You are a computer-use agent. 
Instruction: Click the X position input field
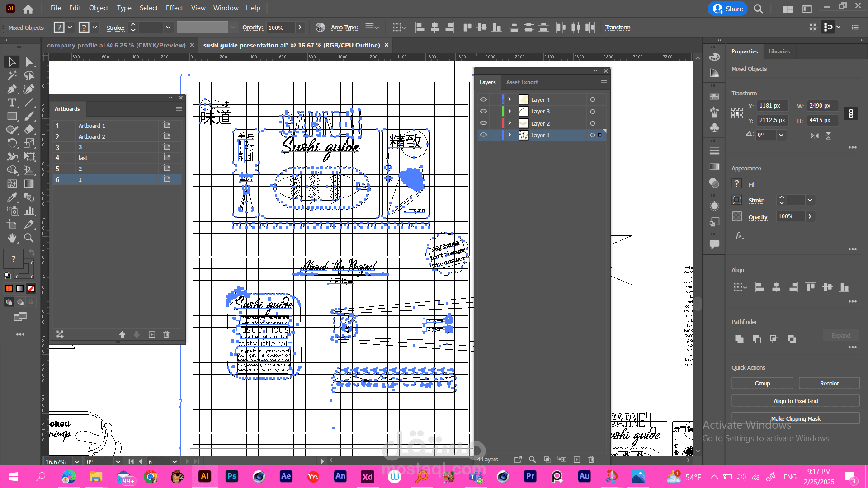773,106
